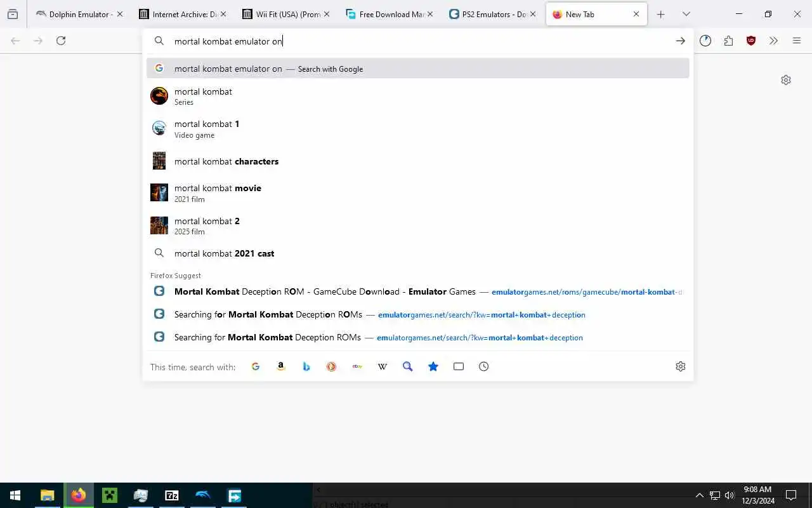Close the Free Download Manager tab
Screen dimensions: 812x508
429,14
